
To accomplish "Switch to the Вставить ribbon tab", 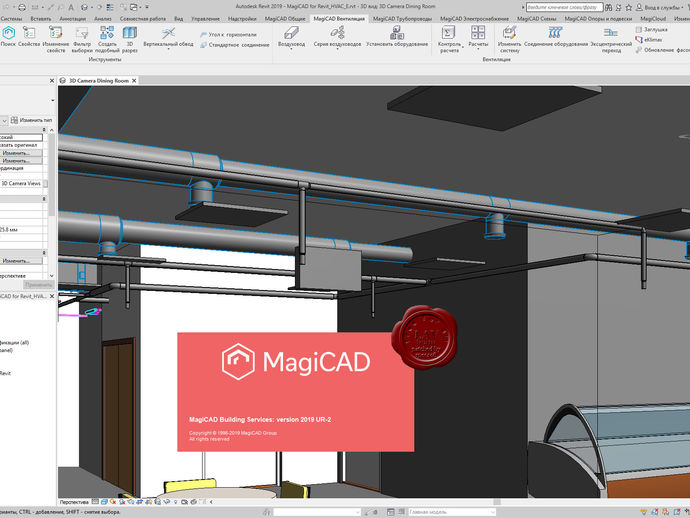I will tap(40, 19).
